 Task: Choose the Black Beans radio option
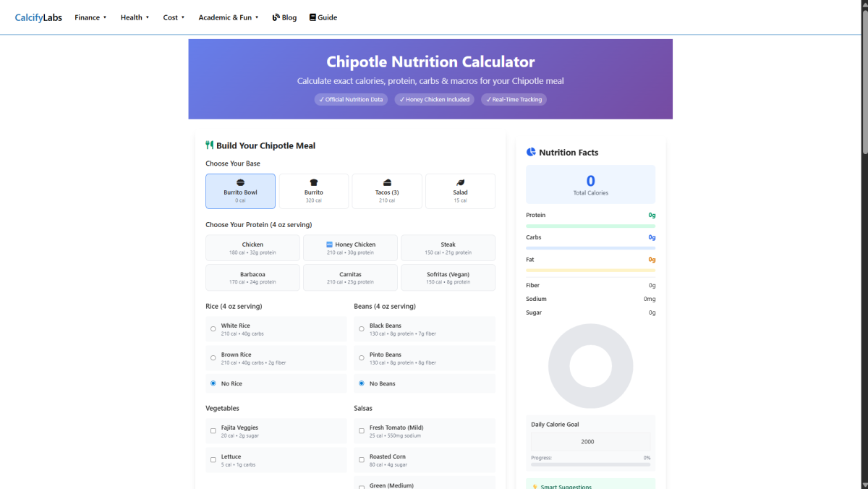[x=361, y=329]
